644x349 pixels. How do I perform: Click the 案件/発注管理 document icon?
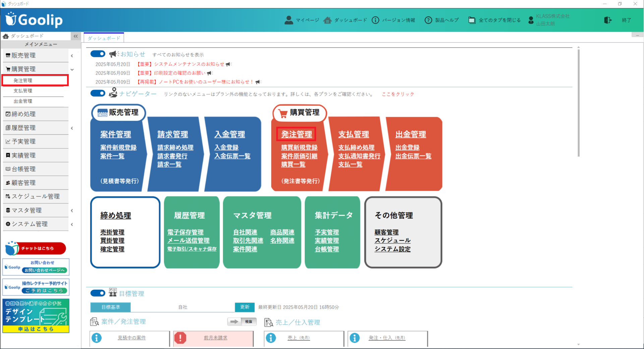click(94, 322)
